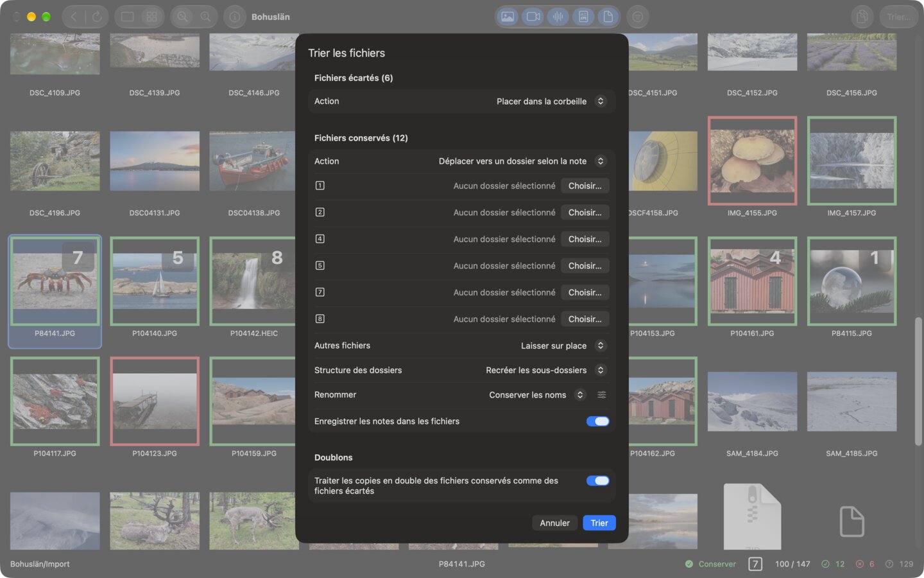Click the zoom out magnifier icon
Viewport: 924px width, 578px height.
click(205, 17)
